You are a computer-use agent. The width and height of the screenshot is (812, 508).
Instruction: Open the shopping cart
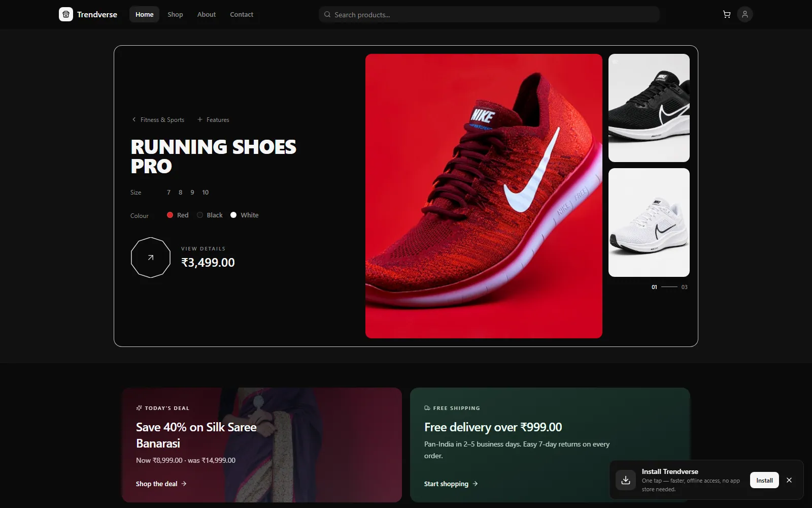[727, 14]
